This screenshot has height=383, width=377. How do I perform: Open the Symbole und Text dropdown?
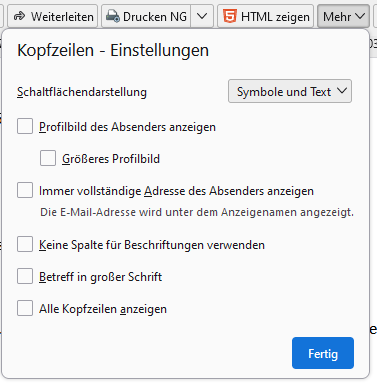290,91
